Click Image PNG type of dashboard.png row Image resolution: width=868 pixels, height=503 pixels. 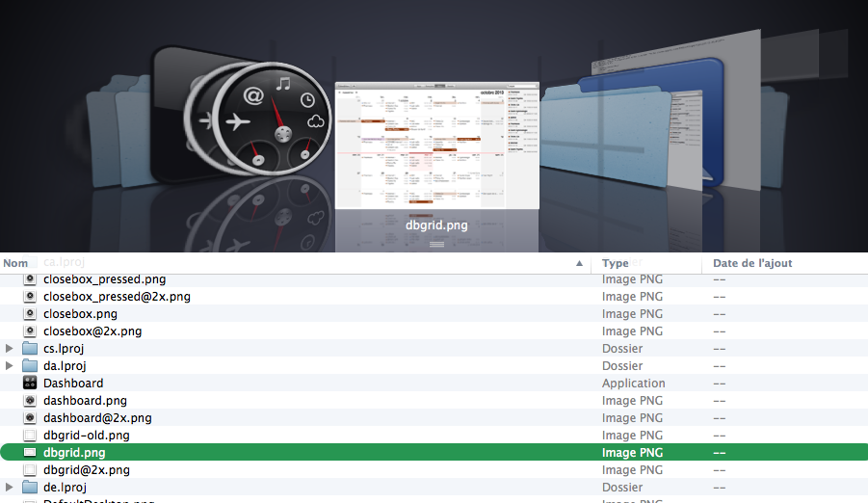632,400
